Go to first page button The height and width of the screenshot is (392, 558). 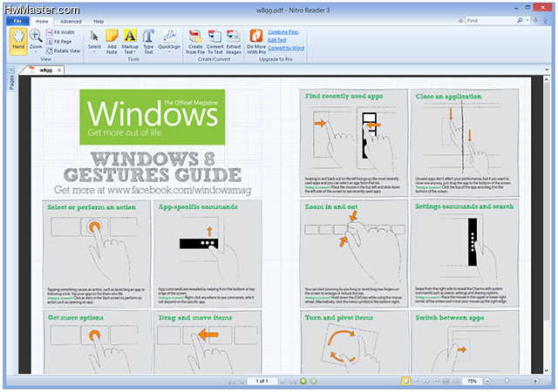point(232,382)
